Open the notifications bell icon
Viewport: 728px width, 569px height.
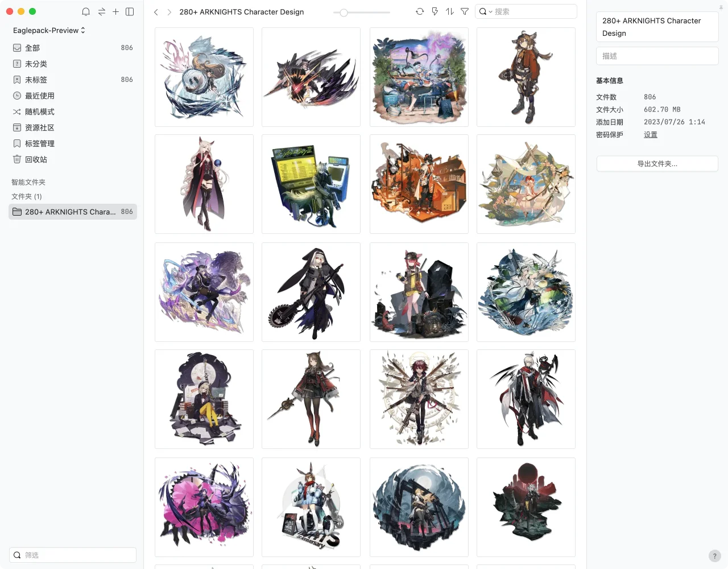click(x=86, y=12)
